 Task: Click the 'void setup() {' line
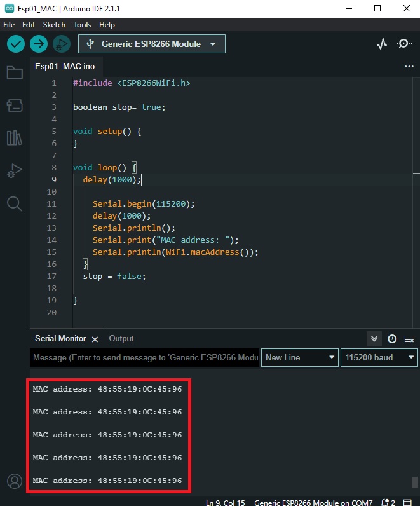(107, 132)
